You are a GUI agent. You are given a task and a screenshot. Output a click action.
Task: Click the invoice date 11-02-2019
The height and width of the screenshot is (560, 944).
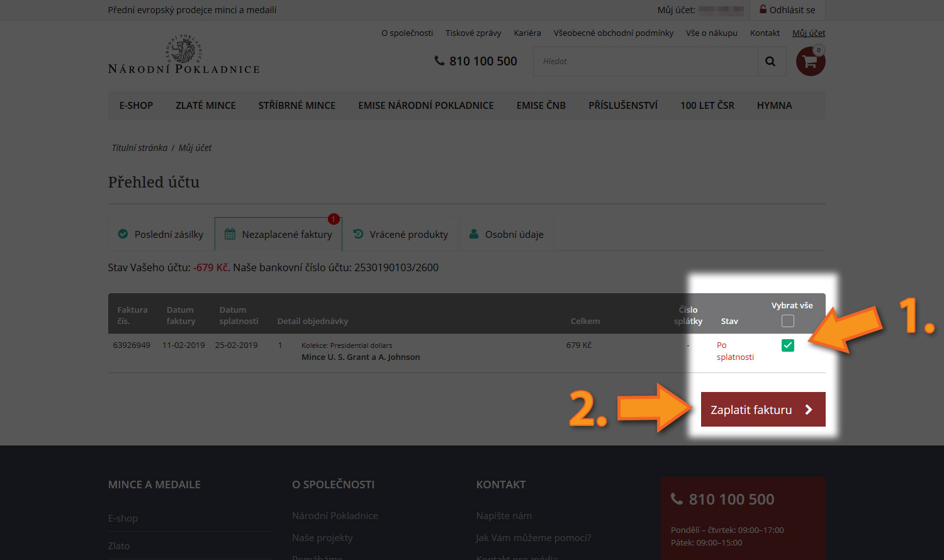184,345
